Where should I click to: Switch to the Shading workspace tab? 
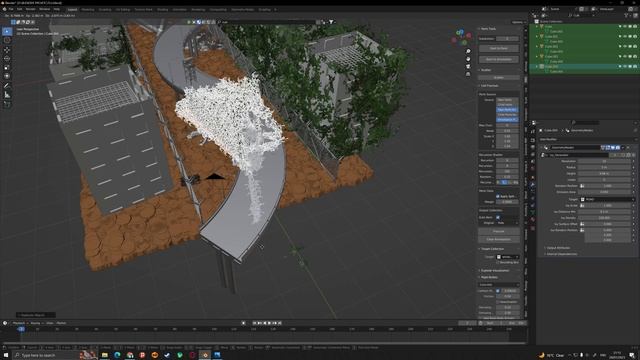162,9
